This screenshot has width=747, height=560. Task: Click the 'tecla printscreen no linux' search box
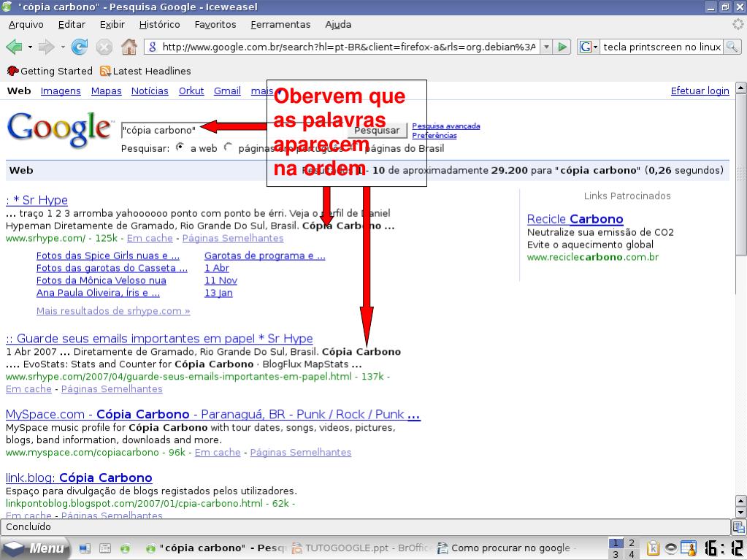pos(662,47)
